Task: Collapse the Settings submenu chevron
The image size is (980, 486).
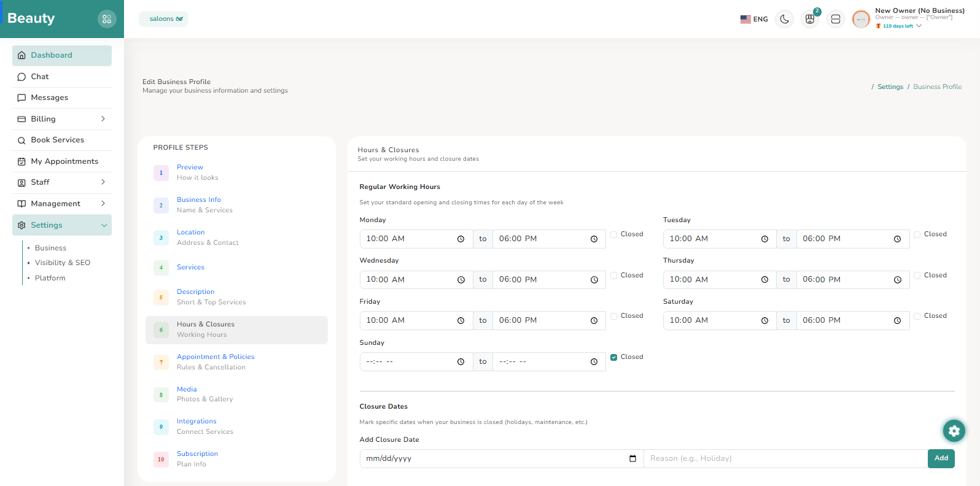Action: tap(104, 225)
